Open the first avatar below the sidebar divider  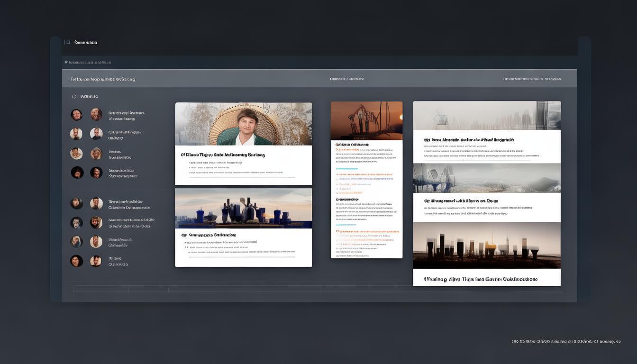tap(76, 203)
